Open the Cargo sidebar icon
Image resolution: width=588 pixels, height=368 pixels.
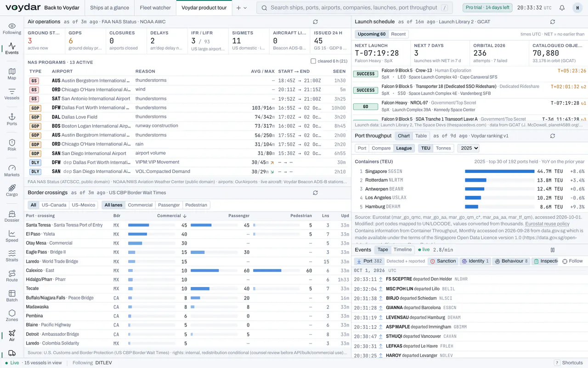(x=12, y=190)
